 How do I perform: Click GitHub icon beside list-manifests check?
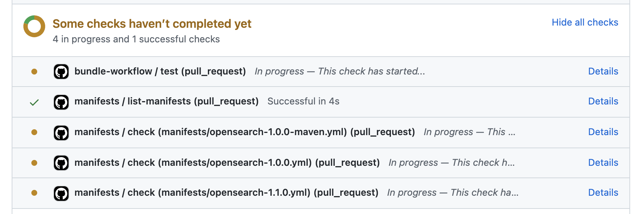pos(61,102)
